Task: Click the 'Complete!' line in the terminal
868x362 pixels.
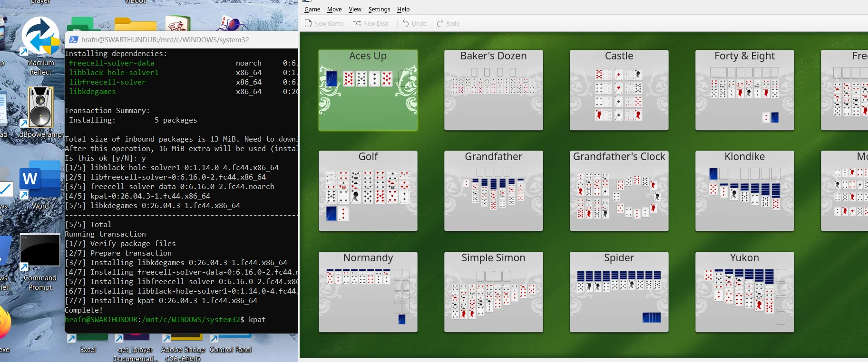Action: click(x=84, y=310)
